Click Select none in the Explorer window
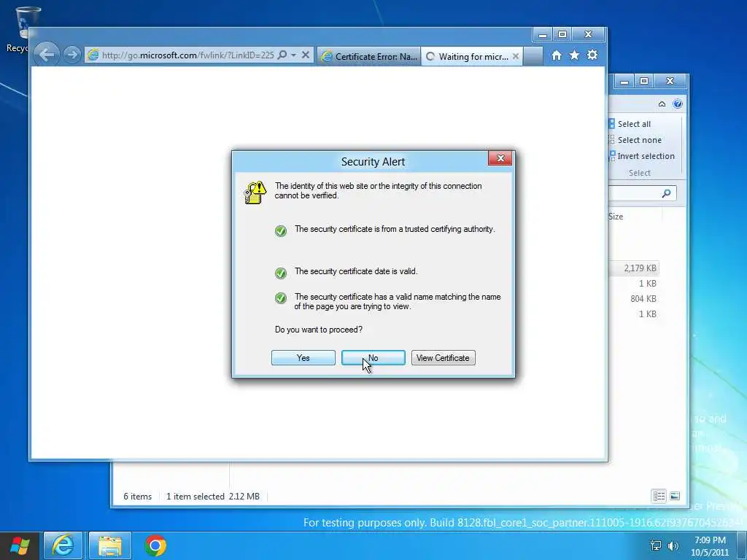This screenshot has height=560, width=747. click(635, 140)
